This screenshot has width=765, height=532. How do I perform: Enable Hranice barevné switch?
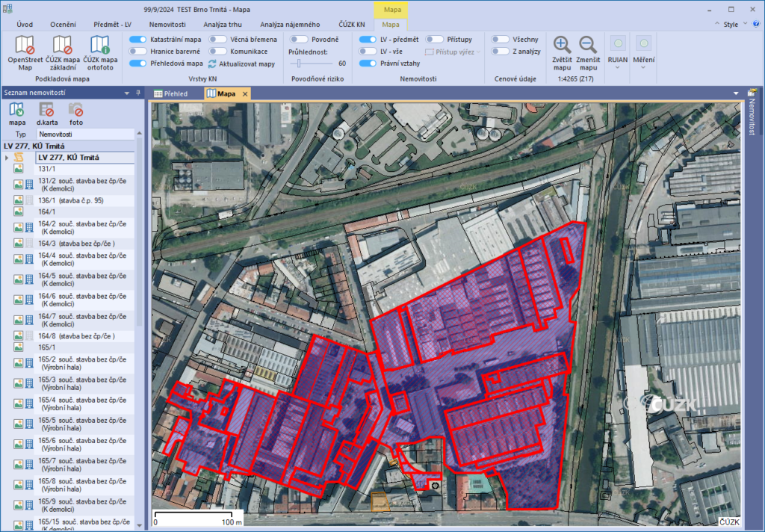click(x=137, y=52)
